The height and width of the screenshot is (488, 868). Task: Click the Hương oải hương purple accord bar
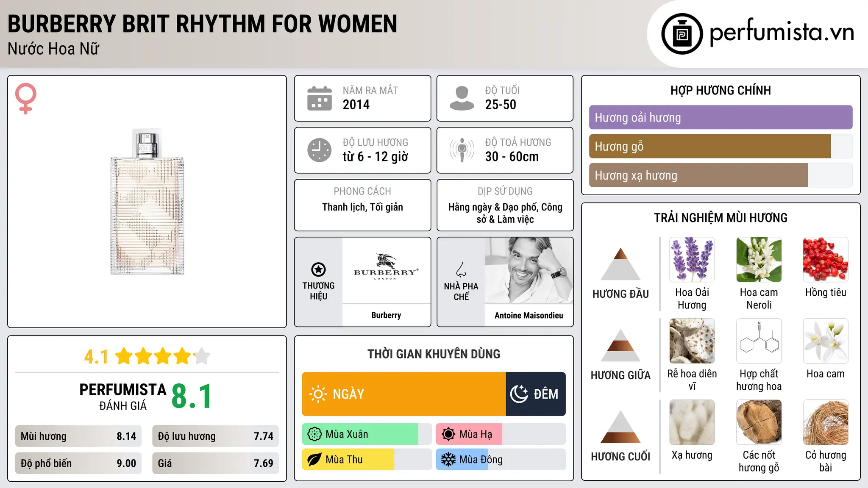pos(721,117)
